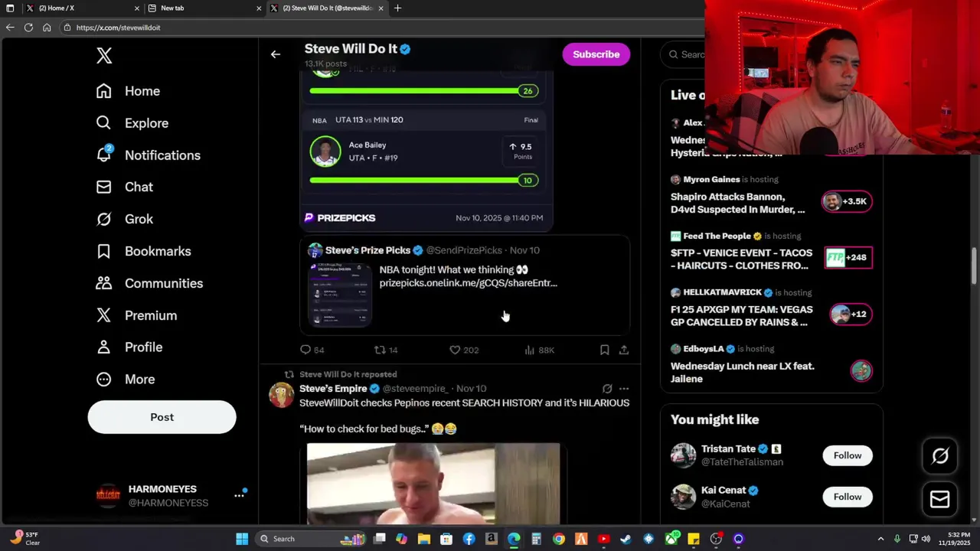980x551 pixels.
Task: Open File Explorer from the taskbar
Action: (424, 539)
